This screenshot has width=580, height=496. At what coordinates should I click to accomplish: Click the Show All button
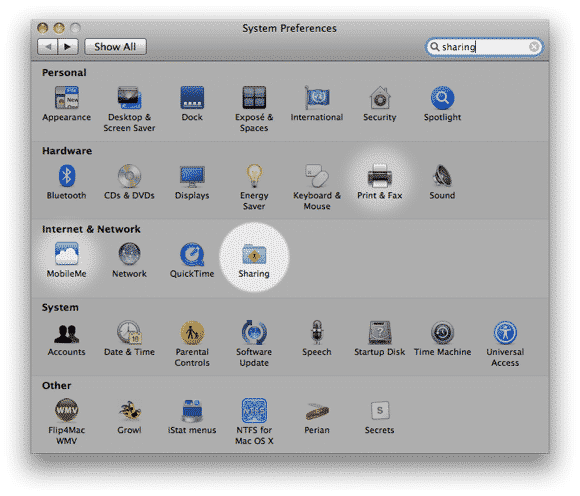coord(115,47)
